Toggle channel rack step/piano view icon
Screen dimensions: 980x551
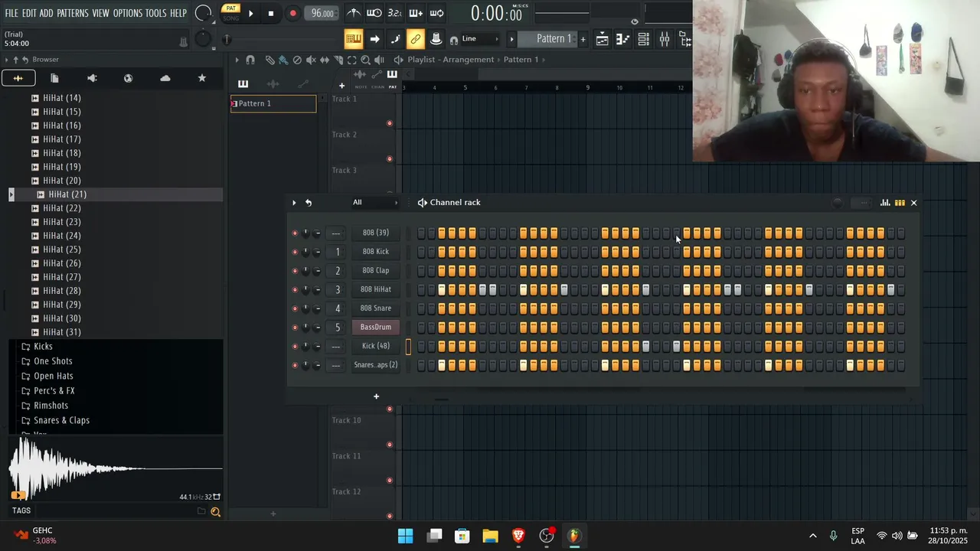(x=900, y=203)
